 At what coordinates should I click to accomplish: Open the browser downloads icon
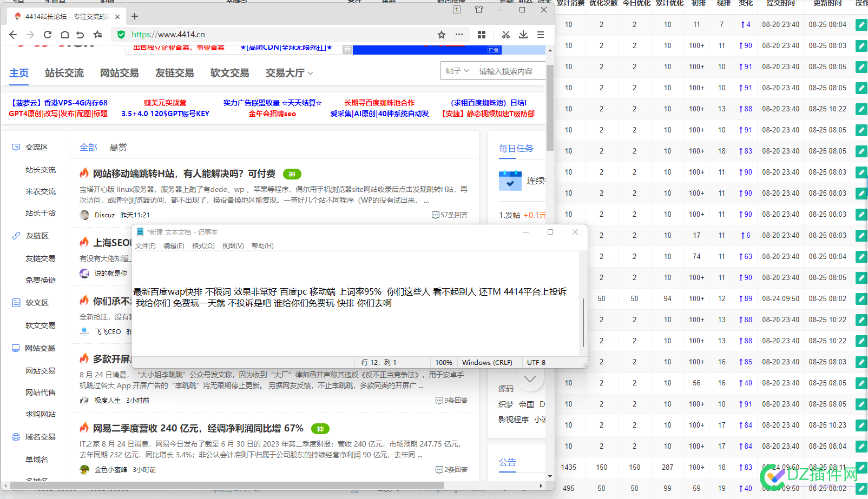(523, 35)
